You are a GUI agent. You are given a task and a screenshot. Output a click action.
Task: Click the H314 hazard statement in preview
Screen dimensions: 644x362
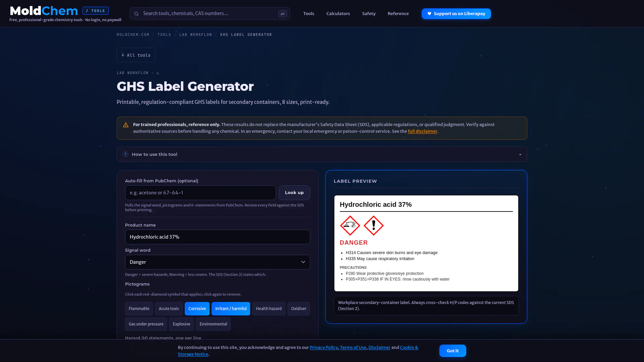coord(391,253)
